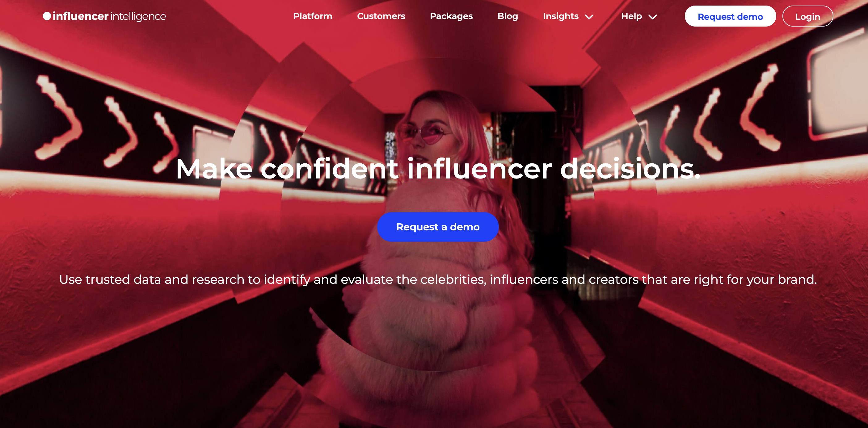This screenshot has width=868, height=428.
Task: Click the Help chevron arrow
Action: point(653,17)
